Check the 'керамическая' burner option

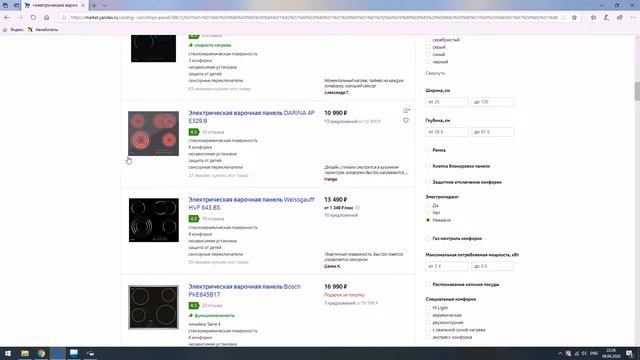tap(428, 315)
